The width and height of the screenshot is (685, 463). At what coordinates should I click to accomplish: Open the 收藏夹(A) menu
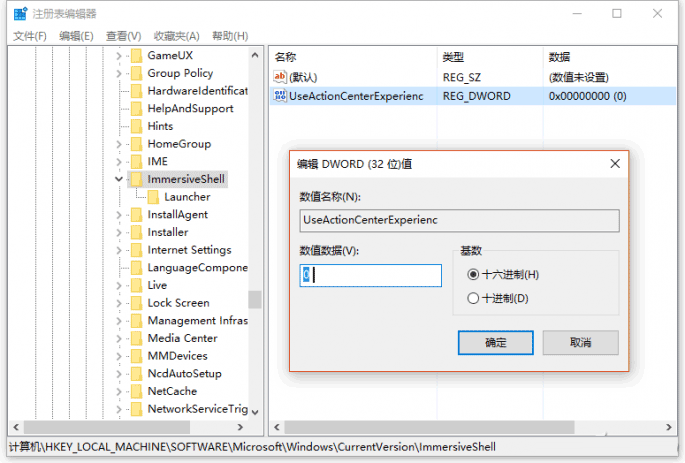click(176, 36)
